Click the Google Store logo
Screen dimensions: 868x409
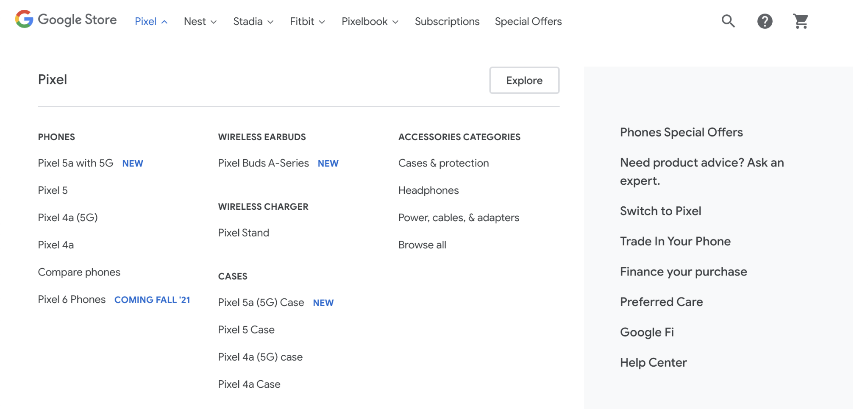click(66, 19)
